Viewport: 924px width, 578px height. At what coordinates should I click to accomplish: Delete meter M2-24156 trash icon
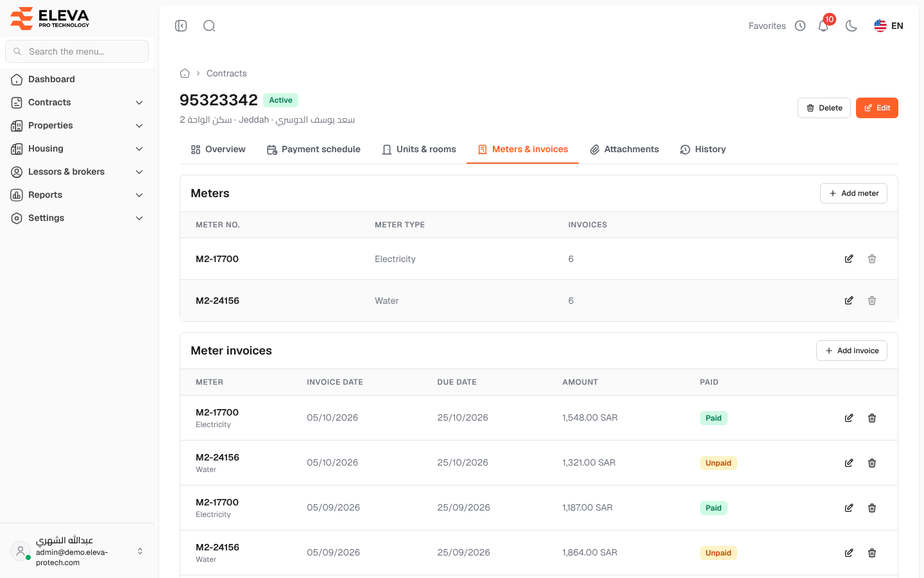pyautogui.click(x=872, y=301)
